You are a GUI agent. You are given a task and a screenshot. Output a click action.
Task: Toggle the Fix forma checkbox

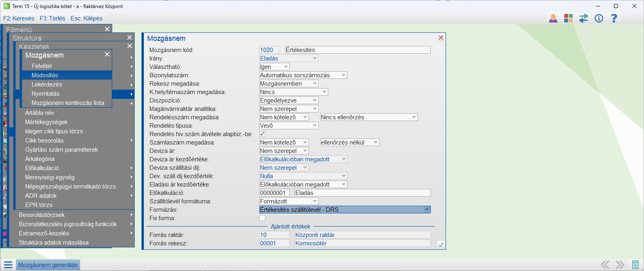point(262,218)
